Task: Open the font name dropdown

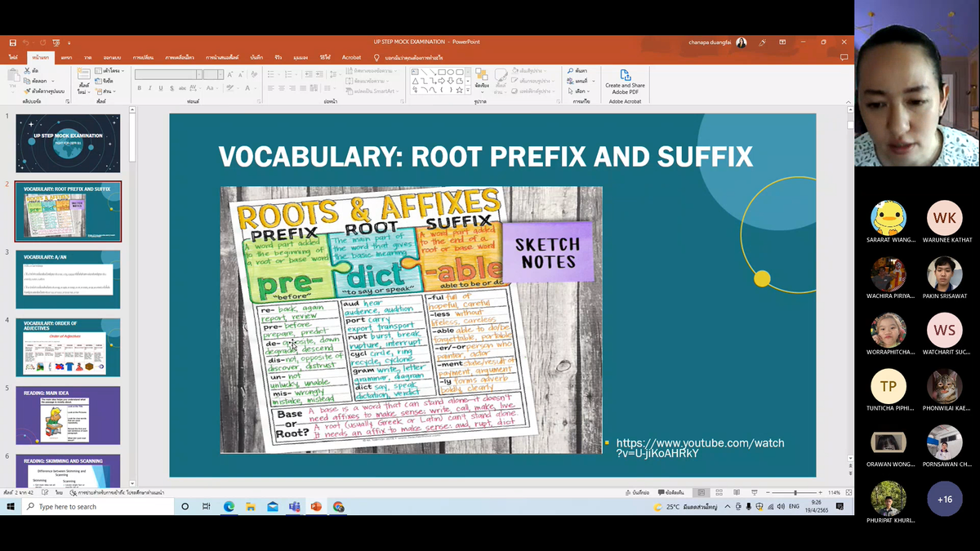Action: pos(198,74)
